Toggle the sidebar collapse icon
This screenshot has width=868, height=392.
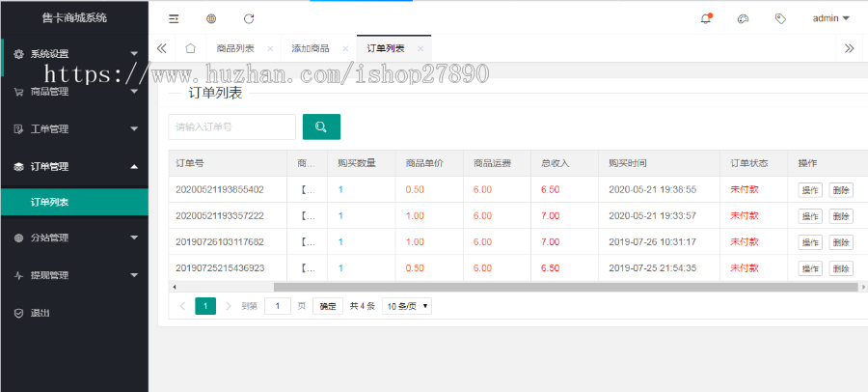click(x=174, y=19)
